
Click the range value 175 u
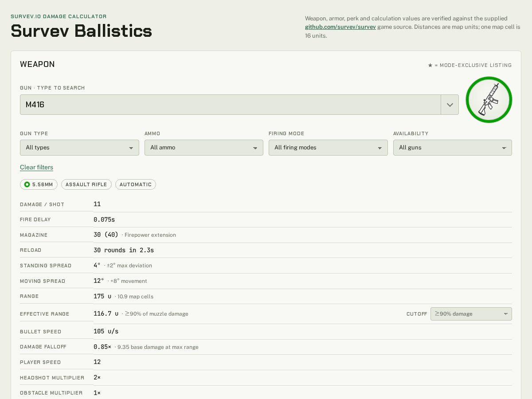(x=102, y=296)
